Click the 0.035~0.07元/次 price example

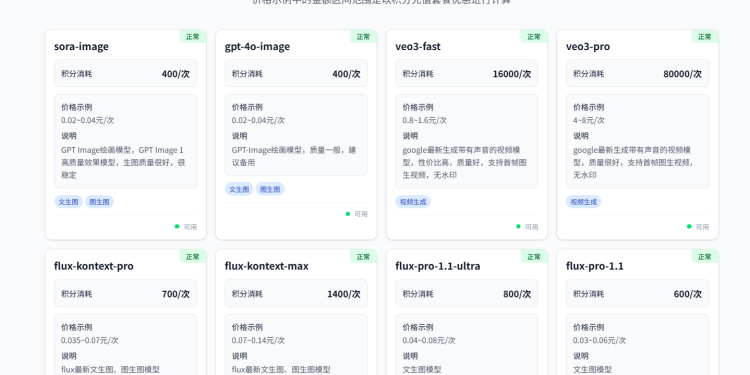click(x=90, y=341)
